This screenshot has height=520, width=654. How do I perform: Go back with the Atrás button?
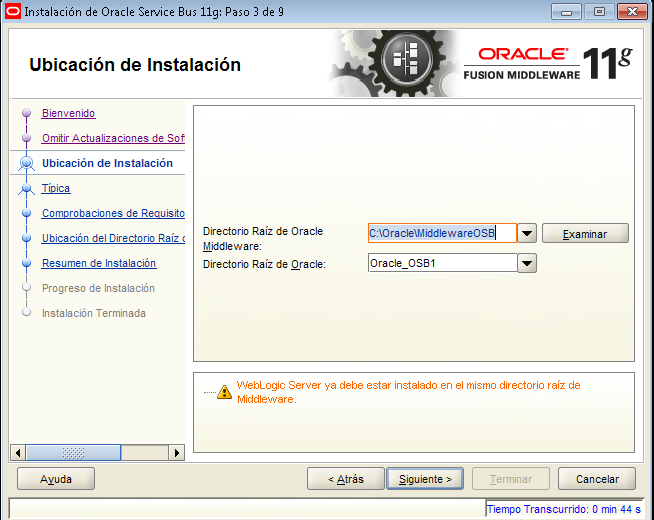coord(345,479)
